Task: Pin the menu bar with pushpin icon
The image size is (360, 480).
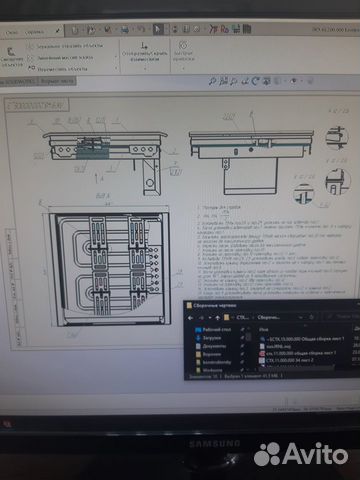Action: coord(58,31)
